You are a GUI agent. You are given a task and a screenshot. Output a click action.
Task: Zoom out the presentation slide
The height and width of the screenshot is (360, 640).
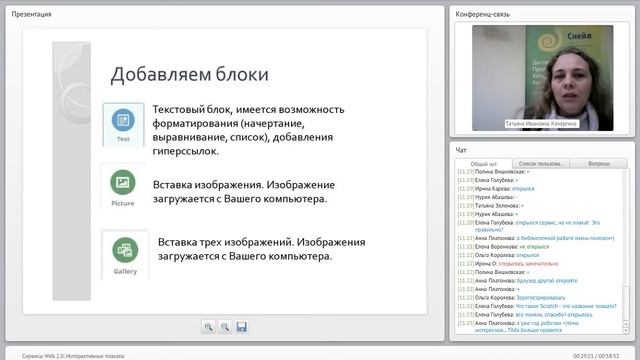point(225,327)
